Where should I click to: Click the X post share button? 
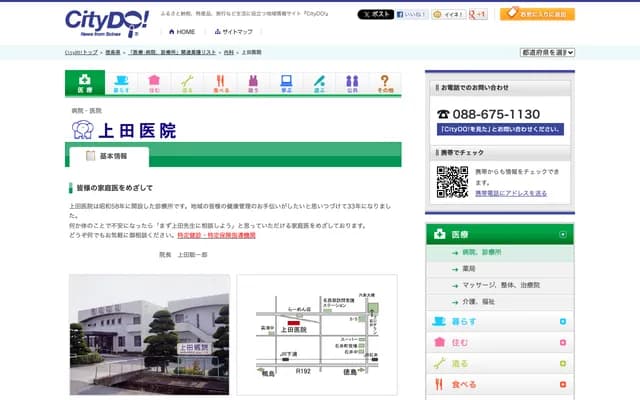pyautogui.click(x=374, y=15)
